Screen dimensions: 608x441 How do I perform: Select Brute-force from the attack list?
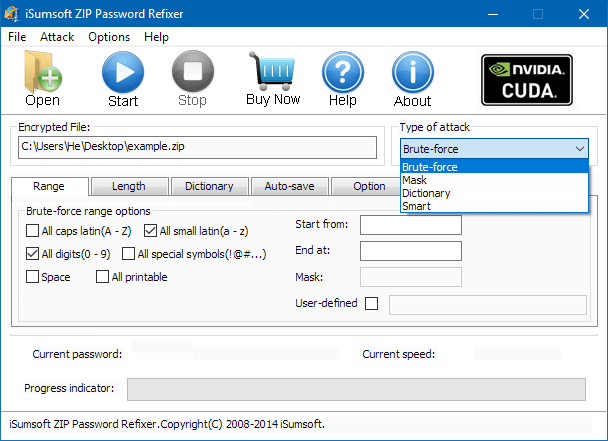tap(494, 167)
